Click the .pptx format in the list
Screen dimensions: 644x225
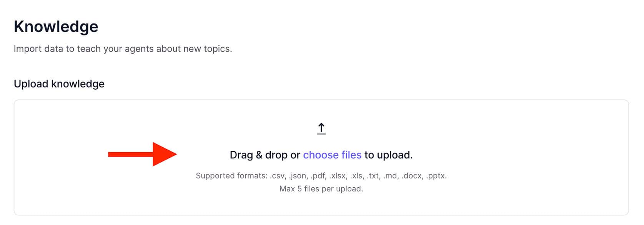436,176
